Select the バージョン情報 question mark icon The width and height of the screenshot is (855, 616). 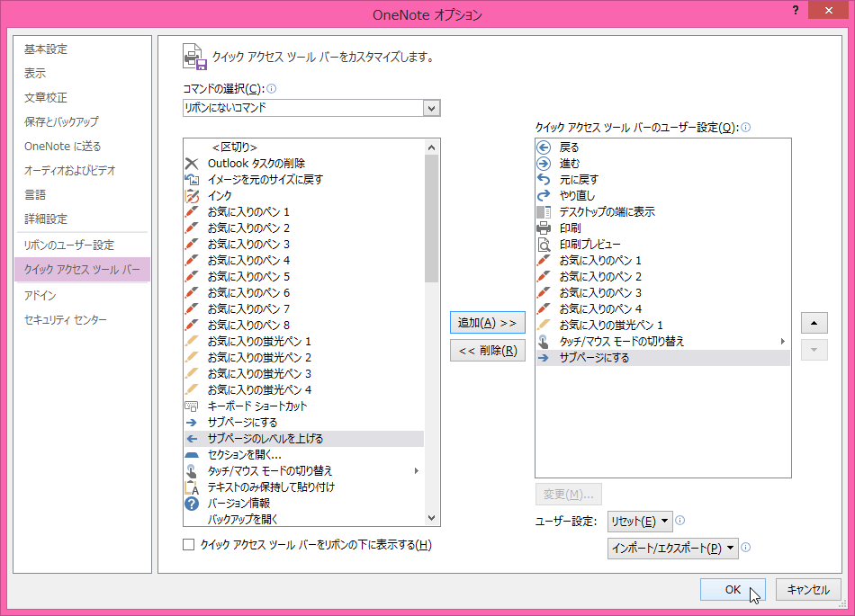click(x=192, y=504)
